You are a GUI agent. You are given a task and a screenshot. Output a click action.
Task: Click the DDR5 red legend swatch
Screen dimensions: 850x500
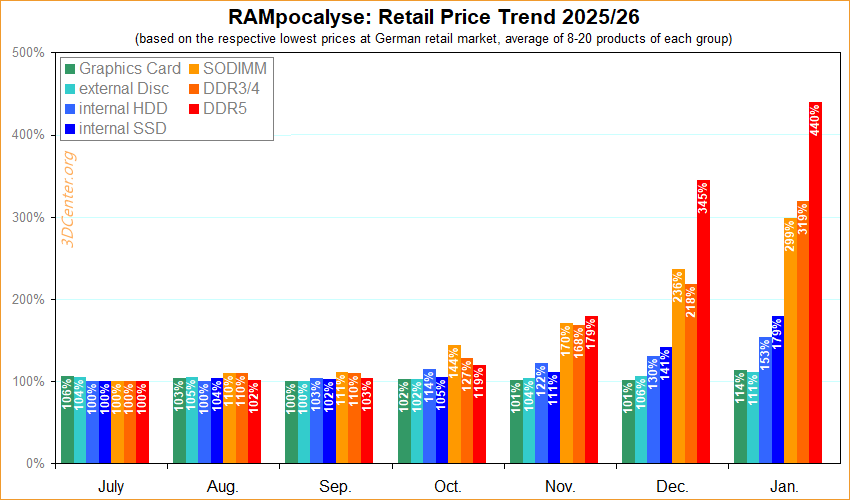193,109
